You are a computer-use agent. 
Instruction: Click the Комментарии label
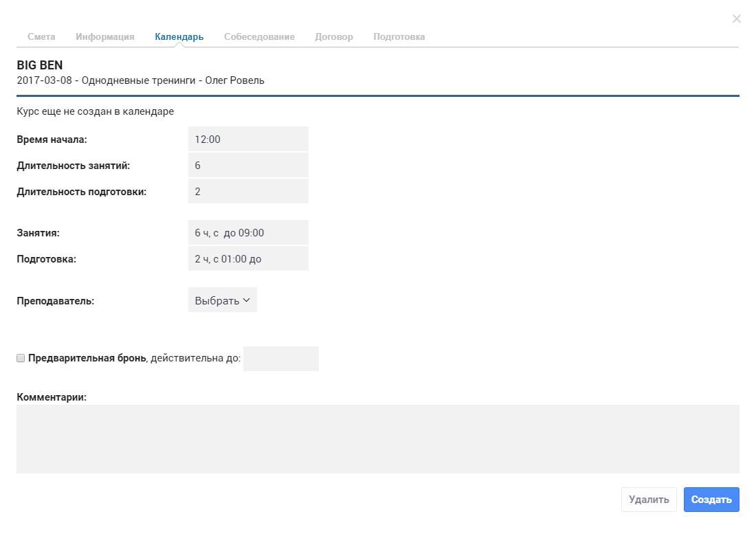pyautogui.click(x=52, y=397)
